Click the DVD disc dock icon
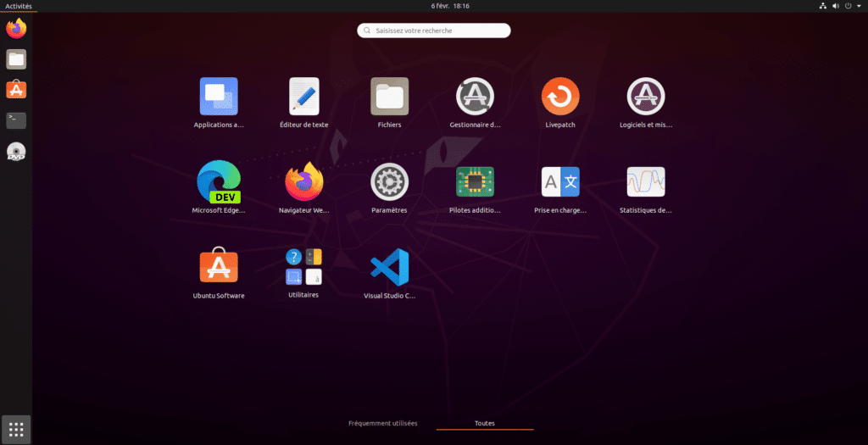868x445 pixels. pyautogui.click(x=16, y=152)
